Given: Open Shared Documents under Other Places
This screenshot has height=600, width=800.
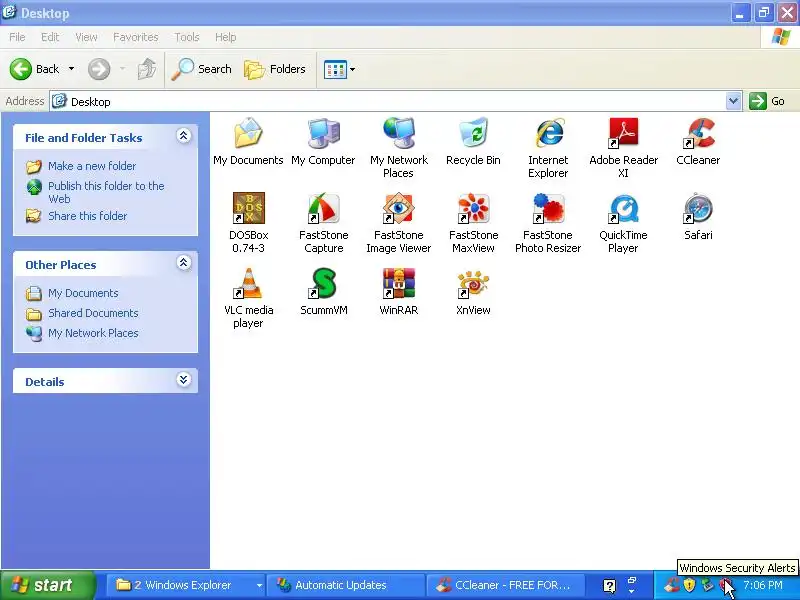Looking at the screenshot, I should 93,313.
